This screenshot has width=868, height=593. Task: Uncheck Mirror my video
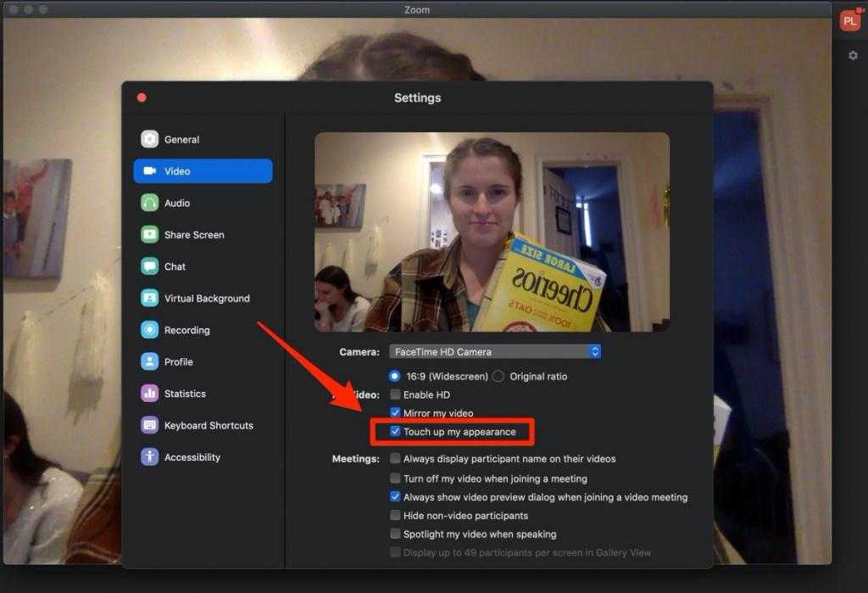click(395, 413)
